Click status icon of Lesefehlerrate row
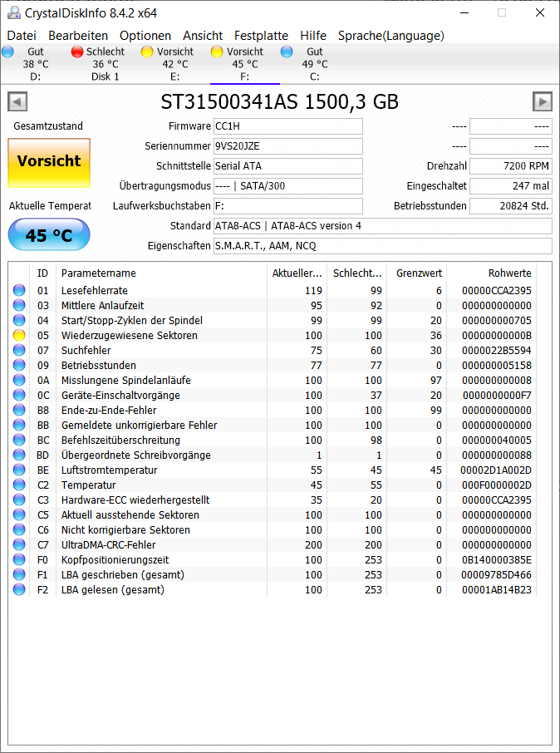560x753 pixels. [x=19, y=291]
